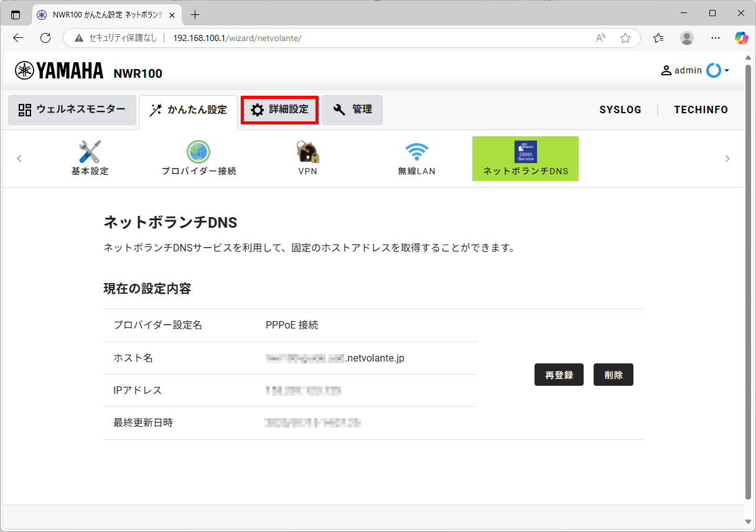Image resolution: width=756 pixels, height=532 pixels.
Task: Add page to favorites star icon
Action: (625, 38)
